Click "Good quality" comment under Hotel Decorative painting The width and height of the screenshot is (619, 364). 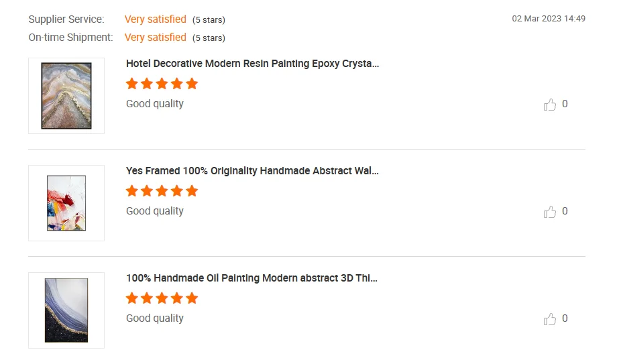click(154, 104)
